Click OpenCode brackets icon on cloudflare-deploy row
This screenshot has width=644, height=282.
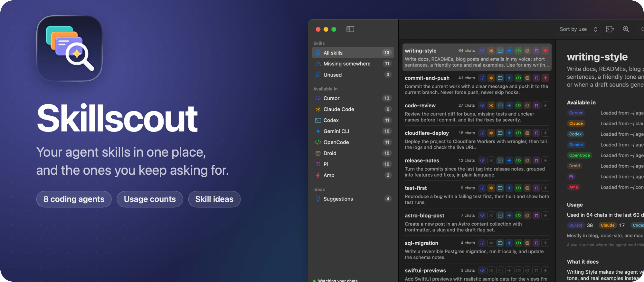[518, 133]
